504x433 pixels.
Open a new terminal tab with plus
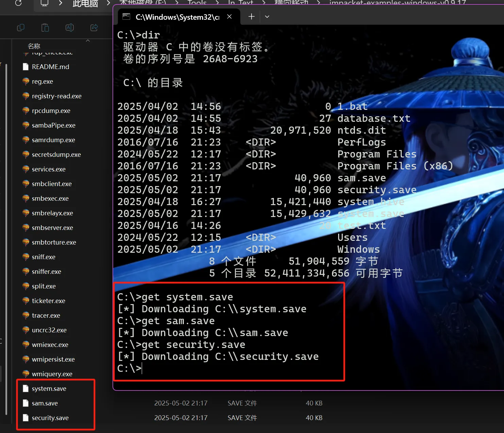251,17
